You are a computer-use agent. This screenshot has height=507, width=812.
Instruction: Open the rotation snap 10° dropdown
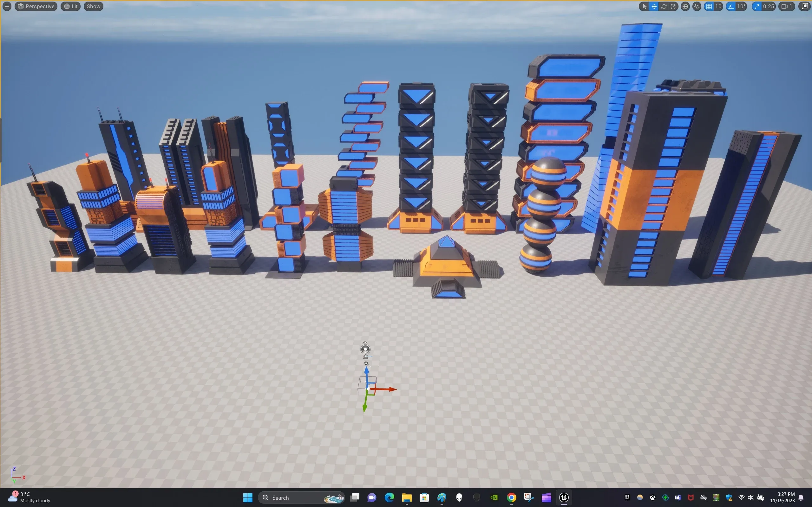coord(741,6)
